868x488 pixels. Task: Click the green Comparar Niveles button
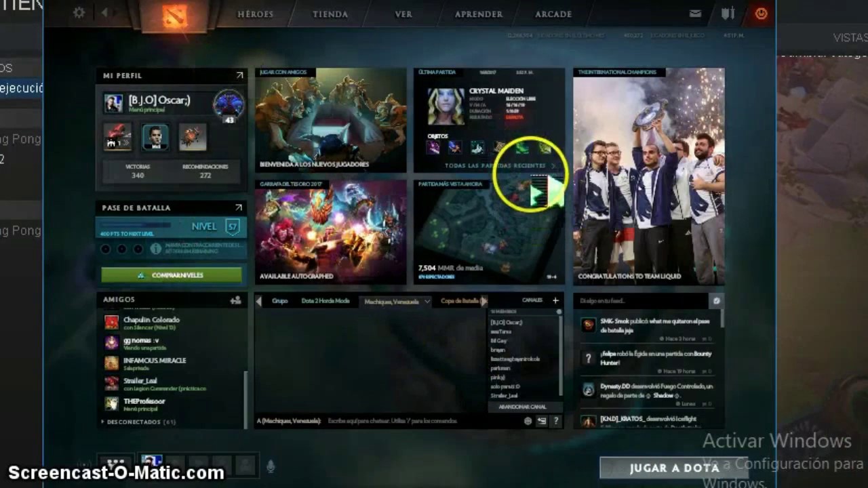tap(171, 275)
